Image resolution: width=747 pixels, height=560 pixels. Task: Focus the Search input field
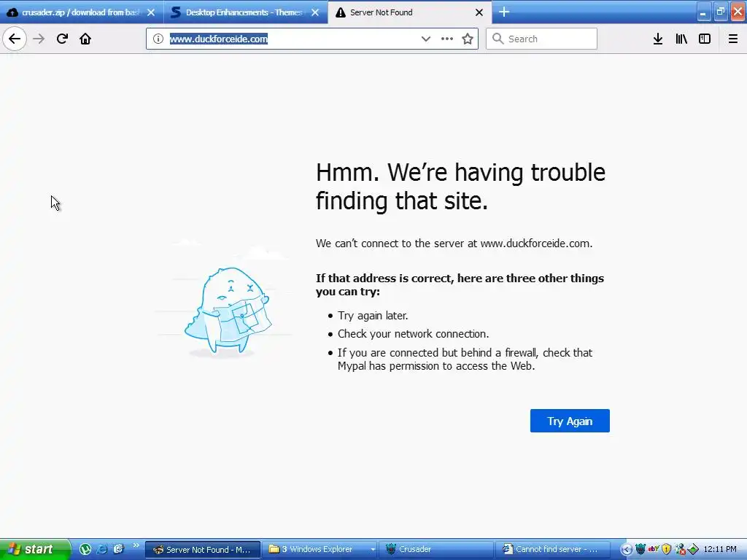541,39
